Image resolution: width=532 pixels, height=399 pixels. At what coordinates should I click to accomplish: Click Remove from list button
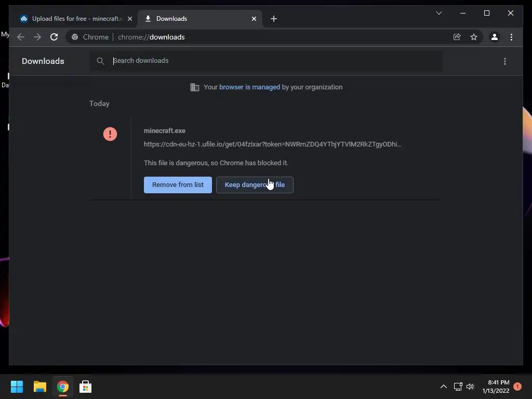pos(178,185)
